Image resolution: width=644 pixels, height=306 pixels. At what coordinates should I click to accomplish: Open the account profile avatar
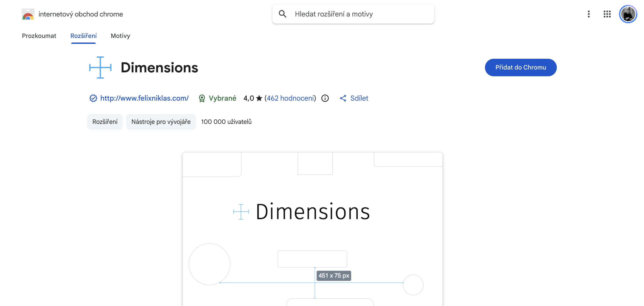point(628,14)
